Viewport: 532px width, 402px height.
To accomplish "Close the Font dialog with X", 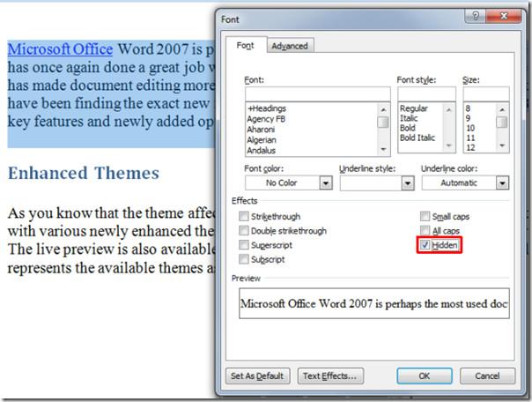I will pos(504,16).
